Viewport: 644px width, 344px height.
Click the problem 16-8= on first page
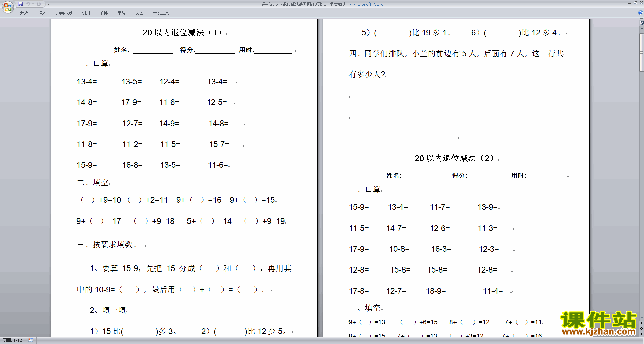pyautogui.click(x=132, y=165)
